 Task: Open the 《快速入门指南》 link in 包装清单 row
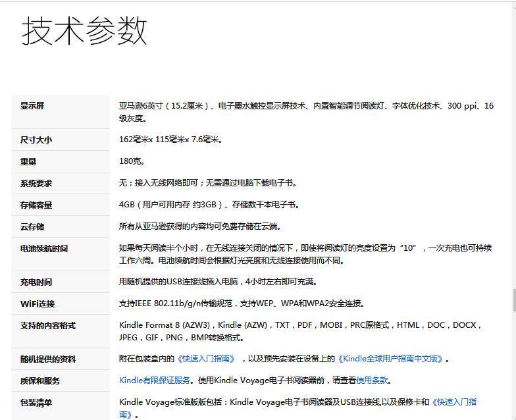pos(297,408)
